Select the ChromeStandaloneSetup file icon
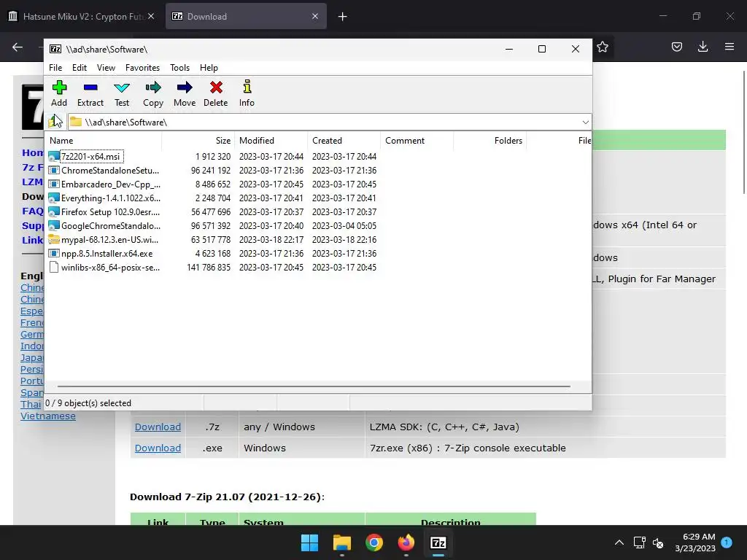The height and width of the screenshot is (560, 747). pyautogui.click(x=54, y=170)
